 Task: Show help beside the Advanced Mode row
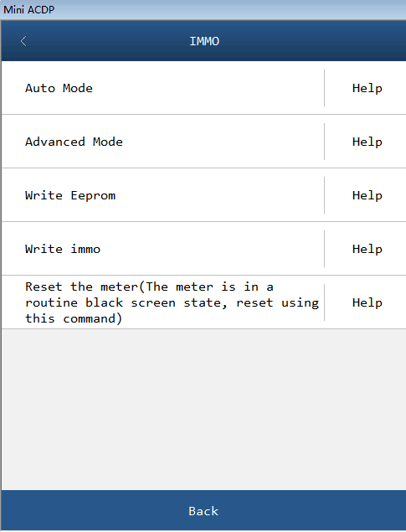367,142
